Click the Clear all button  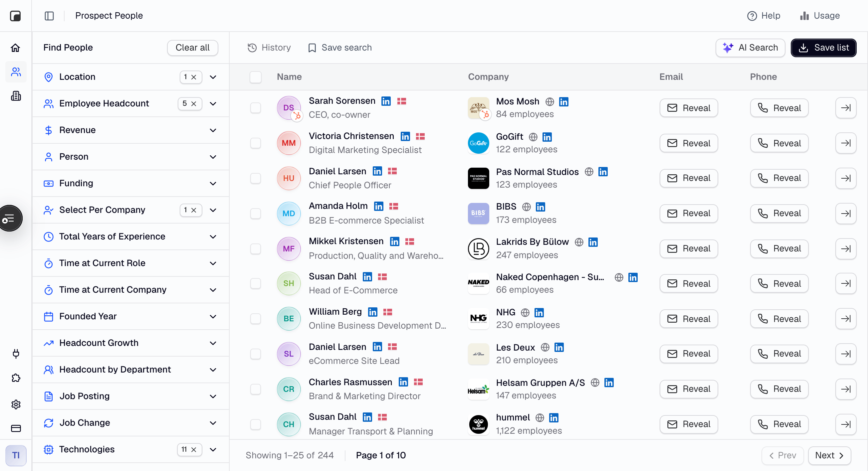pos(192,48)
